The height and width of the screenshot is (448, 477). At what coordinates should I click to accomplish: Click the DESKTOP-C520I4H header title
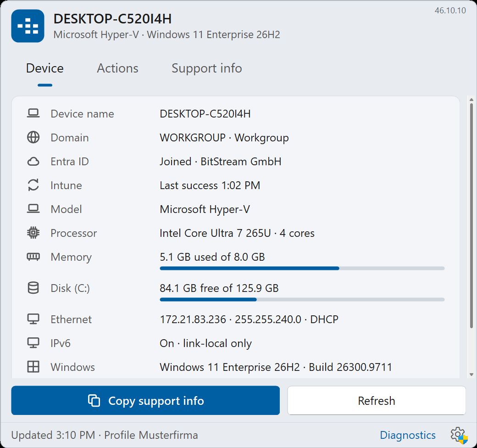click(112, 18)
